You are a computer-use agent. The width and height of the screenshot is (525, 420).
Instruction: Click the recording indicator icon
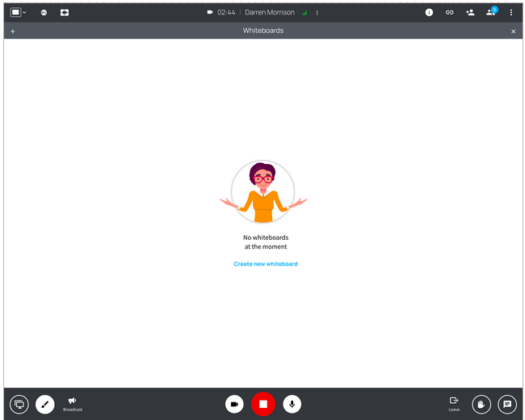coord(44,12)
